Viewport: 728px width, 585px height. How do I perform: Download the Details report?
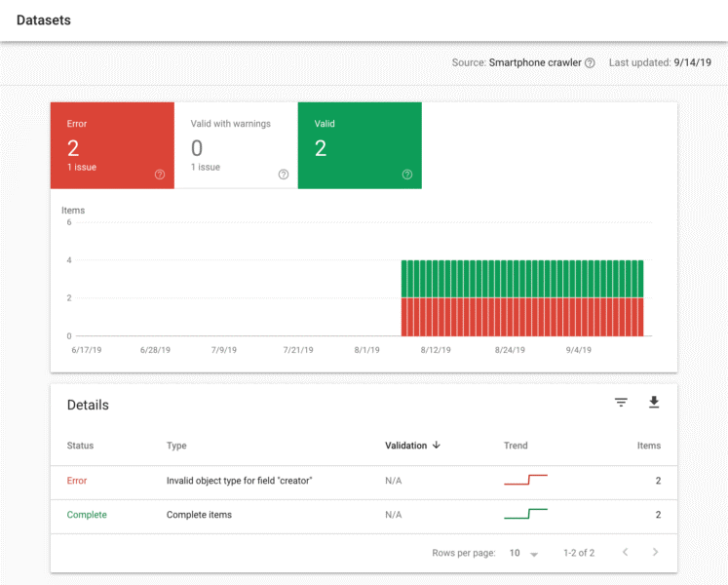pyautogui.click(x=654, y=403)
